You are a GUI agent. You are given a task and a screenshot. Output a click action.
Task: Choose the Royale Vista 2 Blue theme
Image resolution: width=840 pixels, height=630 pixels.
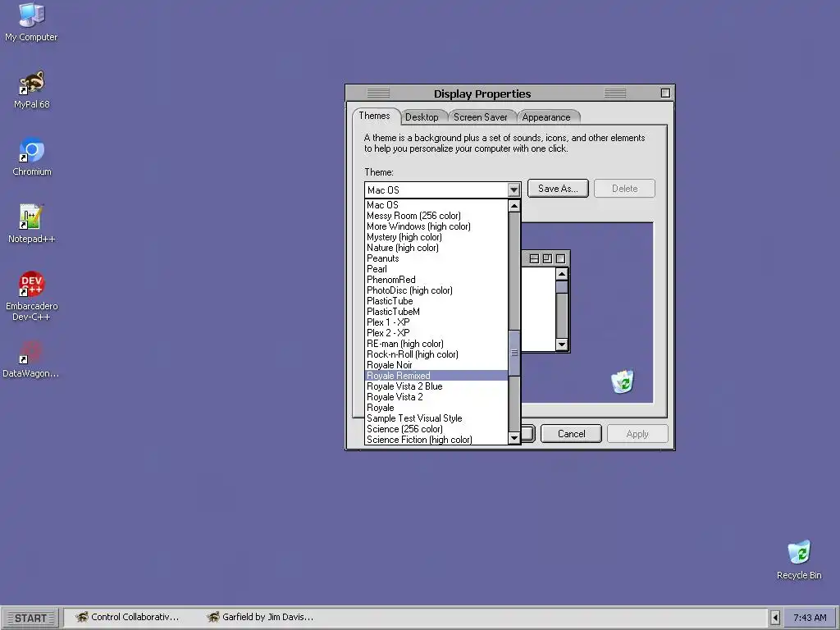tap(436, 386)
